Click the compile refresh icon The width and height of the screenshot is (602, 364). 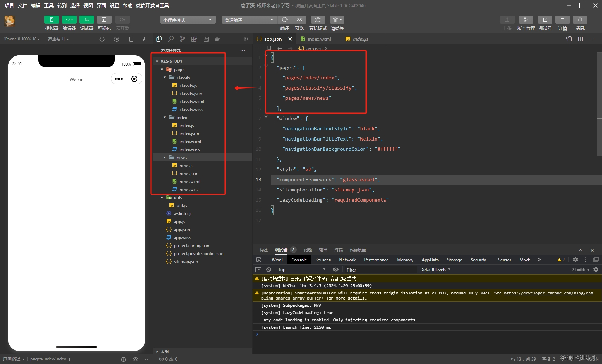pos(285,20)
